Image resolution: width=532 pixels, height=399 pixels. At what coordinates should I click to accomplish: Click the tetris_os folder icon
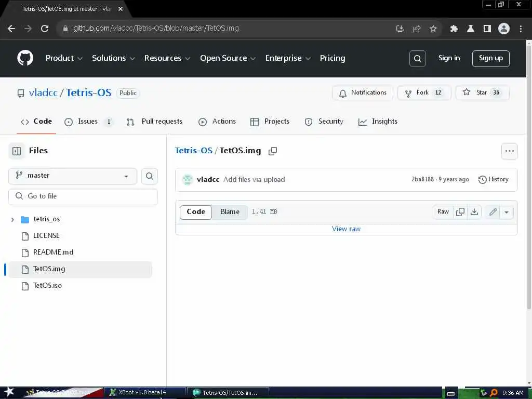click(25, 220)
